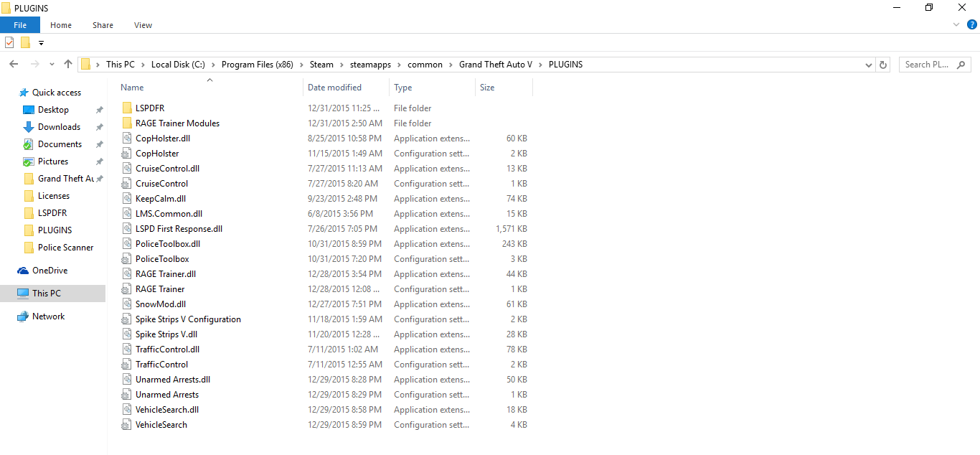The width and height of the screenshot is (980, 455).
Task: Go back with the Back arrow
Action: coord(14,64)
